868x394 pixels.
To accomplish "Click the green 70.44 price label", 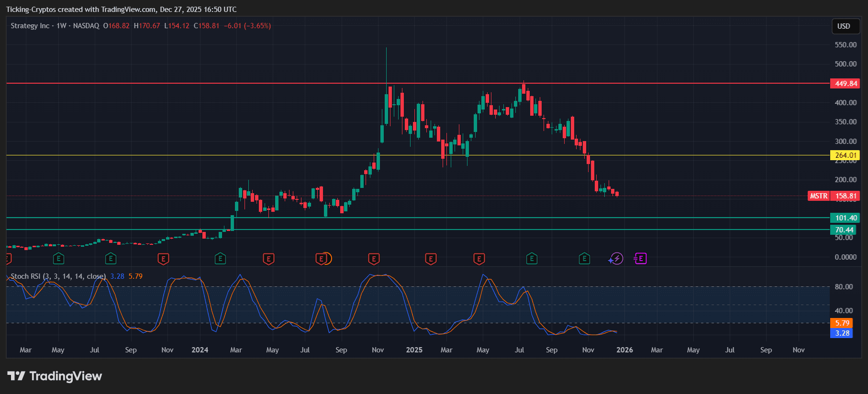I will tap(845, 230).
